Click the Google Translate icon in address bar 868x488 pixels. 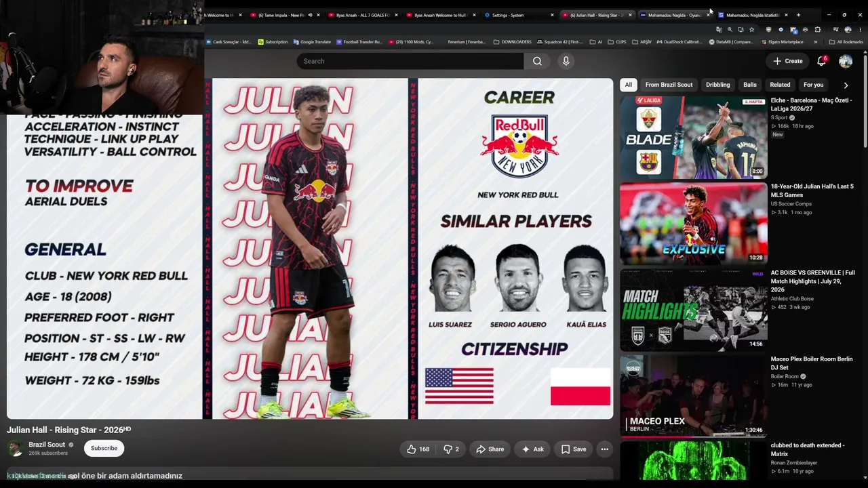coord(719,30)
